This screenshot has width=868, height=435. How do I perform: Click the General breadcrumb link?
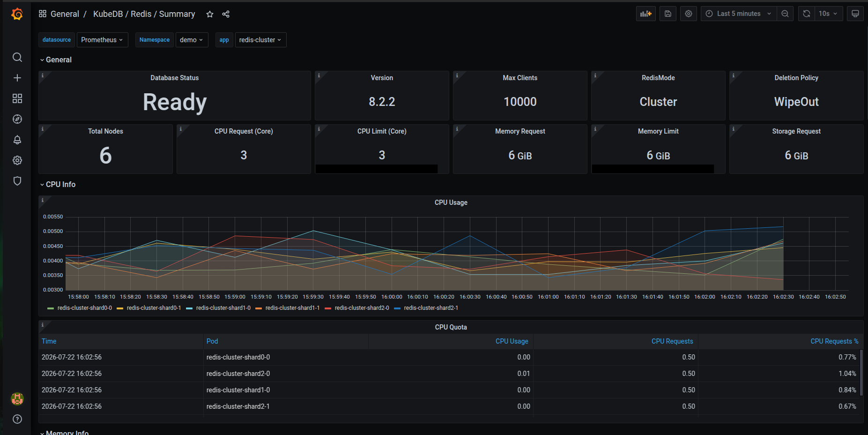point(65,14)
